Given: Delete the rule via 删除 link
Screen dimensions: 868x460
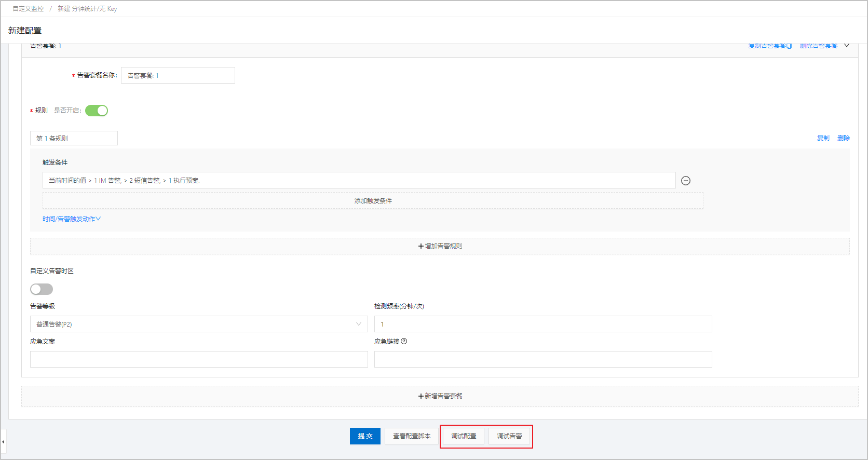Looking at the screenshot, I should coord(844,138).
